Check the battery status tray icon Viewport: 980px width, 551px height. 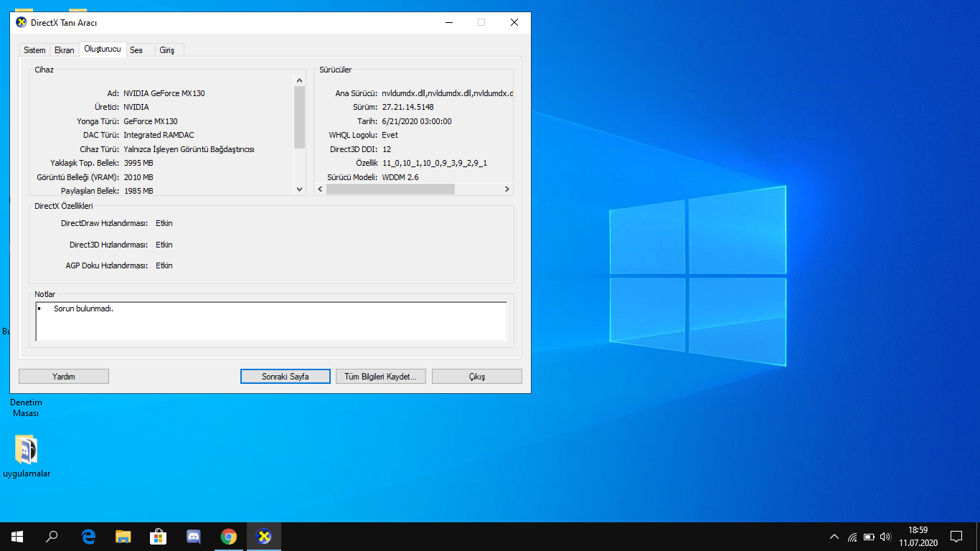point(869,537)
